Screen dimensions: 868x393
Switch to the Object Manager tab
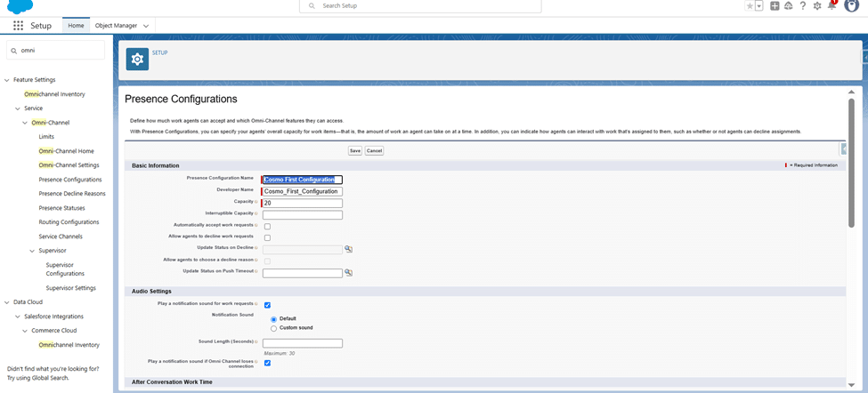tap(116, 26)
